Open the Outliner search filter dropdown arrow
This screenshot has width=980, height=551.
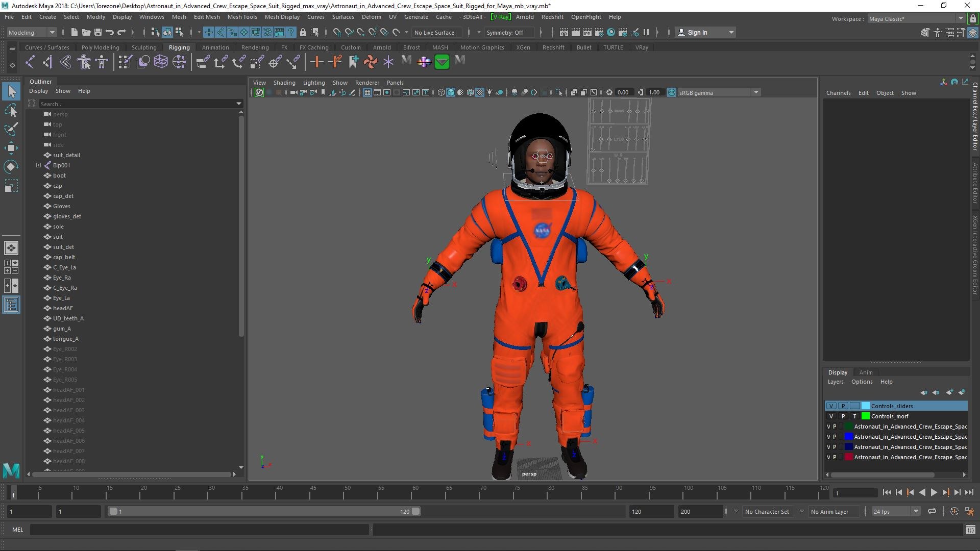pos(239,104)
